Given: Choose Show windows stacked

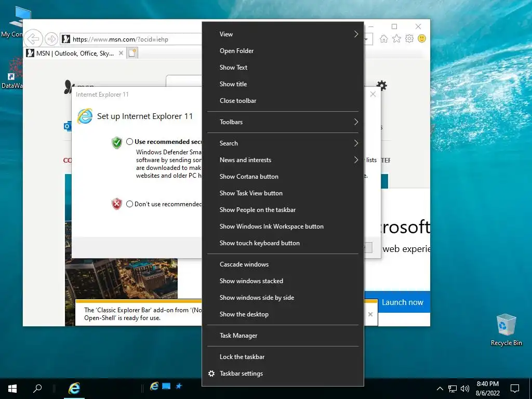Looking at the screenshot, I should [283, 281].
